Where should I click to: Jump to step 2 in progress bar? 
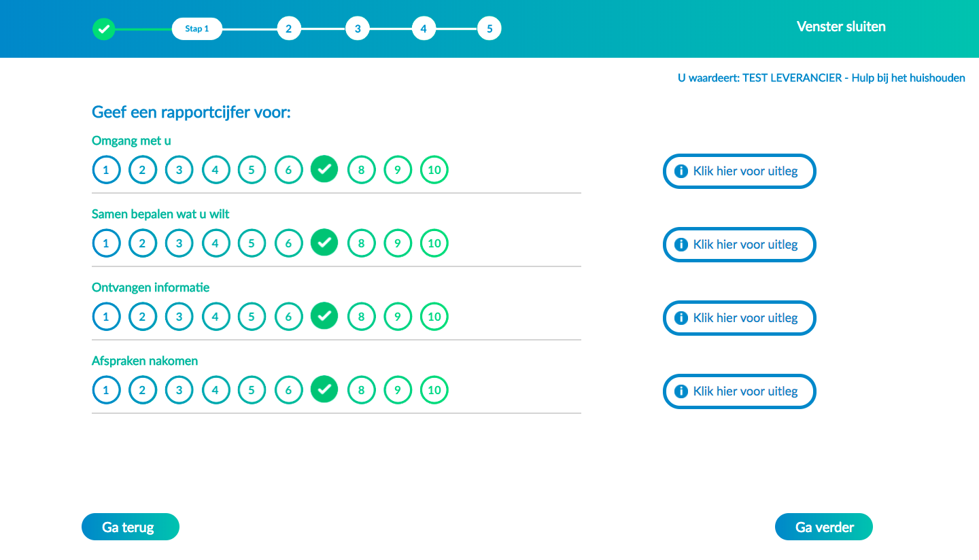[288, 29]
